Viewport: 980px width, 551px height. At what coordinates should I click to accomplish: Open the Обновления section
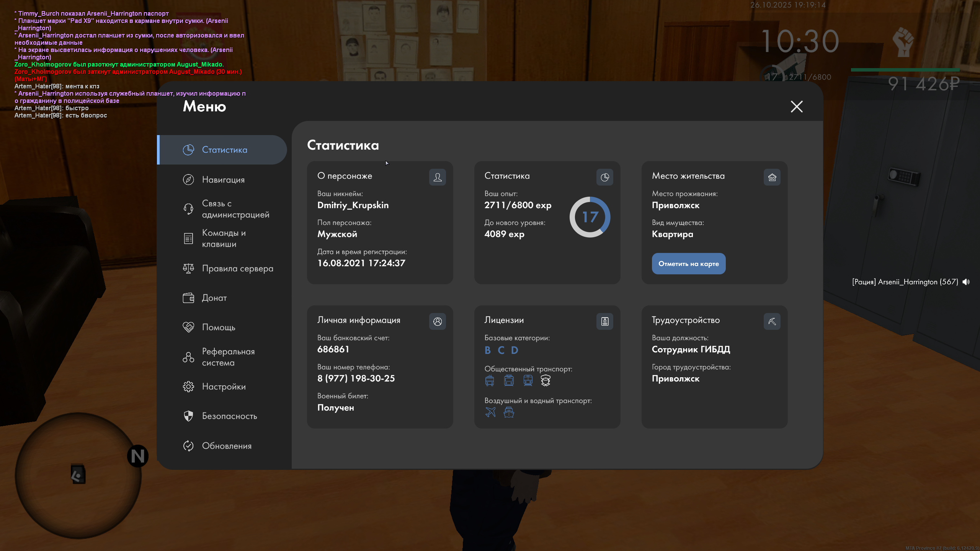[x=226, y=446]
